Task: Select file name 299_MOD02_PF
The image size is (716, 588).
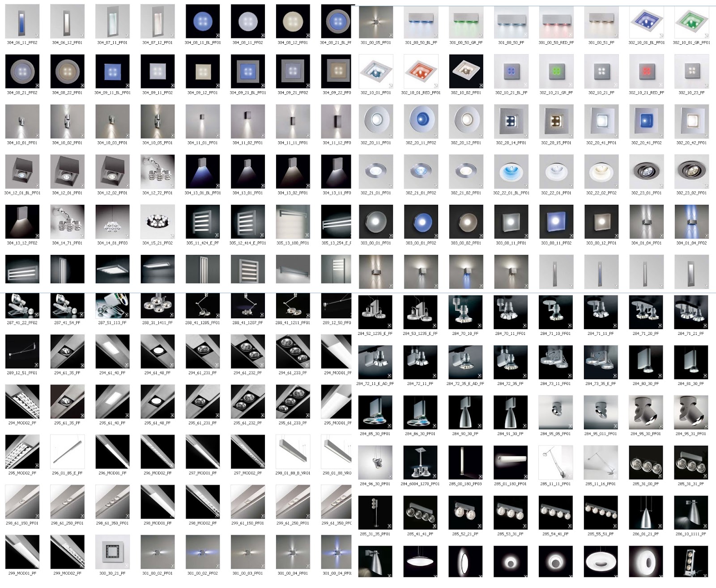Action: 68,573
